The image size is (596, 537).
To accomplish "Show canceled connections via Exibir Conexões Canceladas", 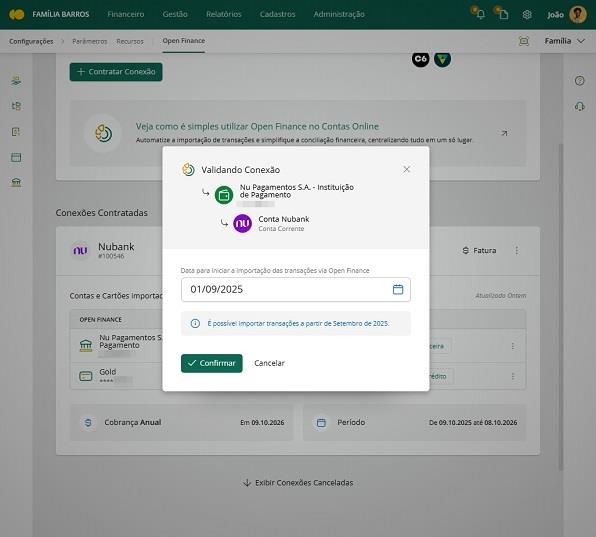I will click(x=298, y=483).
